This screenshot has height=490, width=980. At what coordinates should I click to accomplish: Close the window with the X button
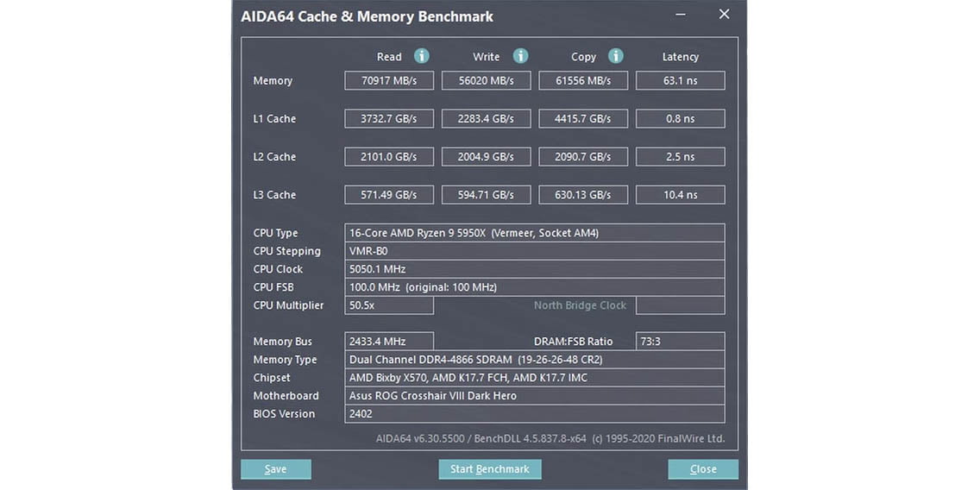(724, 15)
